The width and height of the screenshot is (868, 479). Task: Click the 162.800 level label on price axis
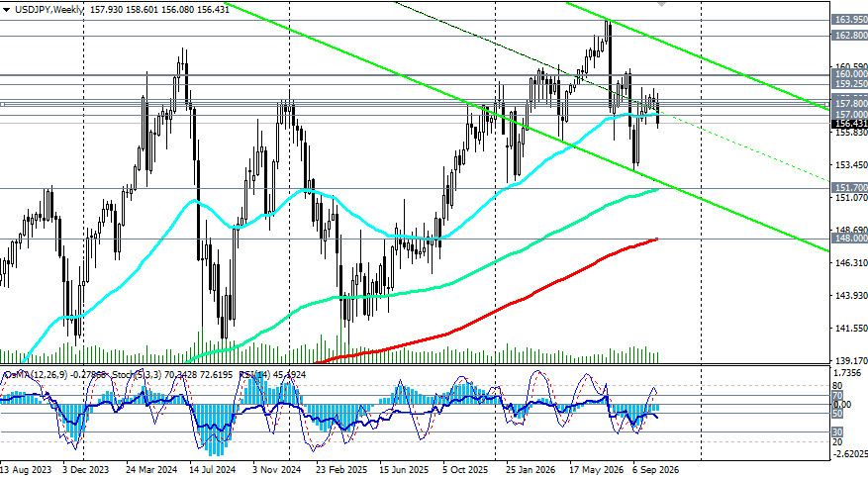850,36
